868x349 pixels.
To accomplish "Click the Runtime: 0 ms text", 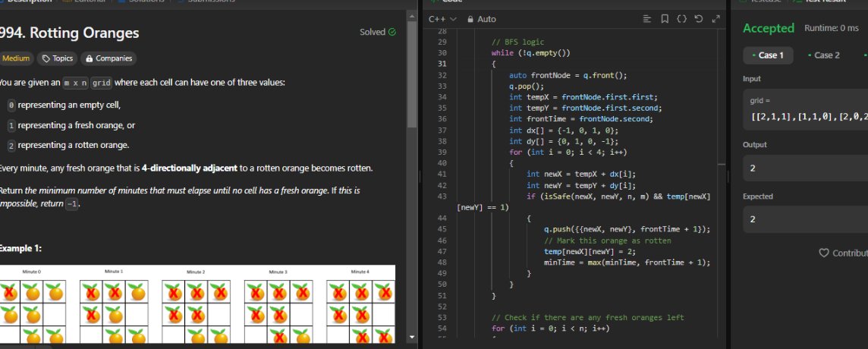I will [x=831, y=28].
